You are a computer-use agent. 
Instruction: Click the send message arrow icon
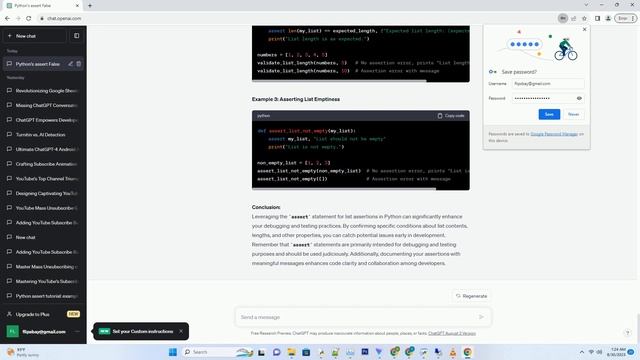point(481,317)
